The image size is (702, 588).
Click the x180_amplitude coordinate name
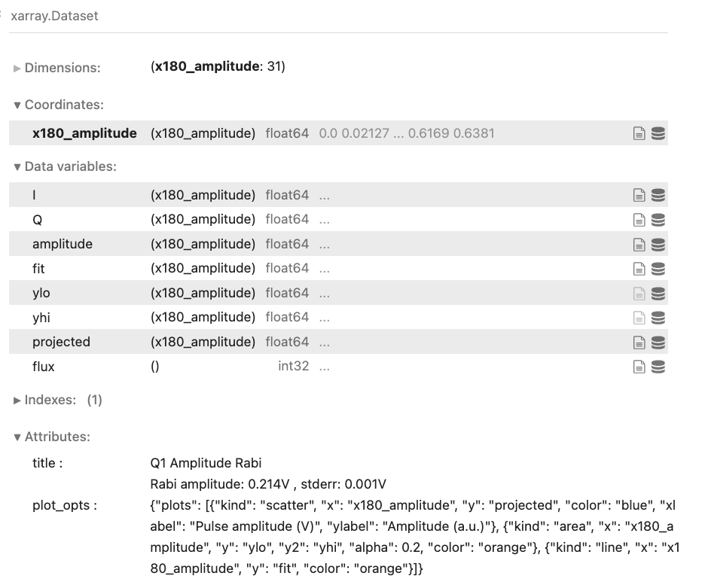point(84,133)
